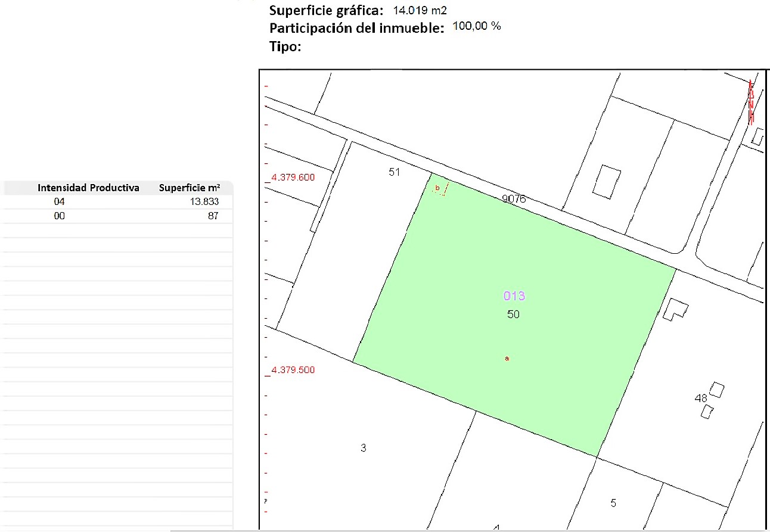Screen dimensions: 770x532
Task: Click subparcel 'b' in parcel corner
Action: tap(438, 188)
